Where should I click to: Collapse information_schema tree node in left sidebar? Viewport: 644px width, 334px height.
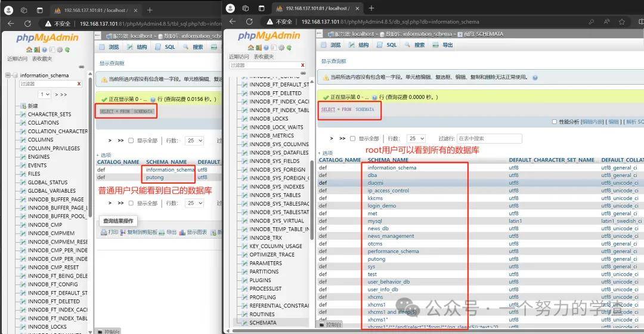click(8, 75)
